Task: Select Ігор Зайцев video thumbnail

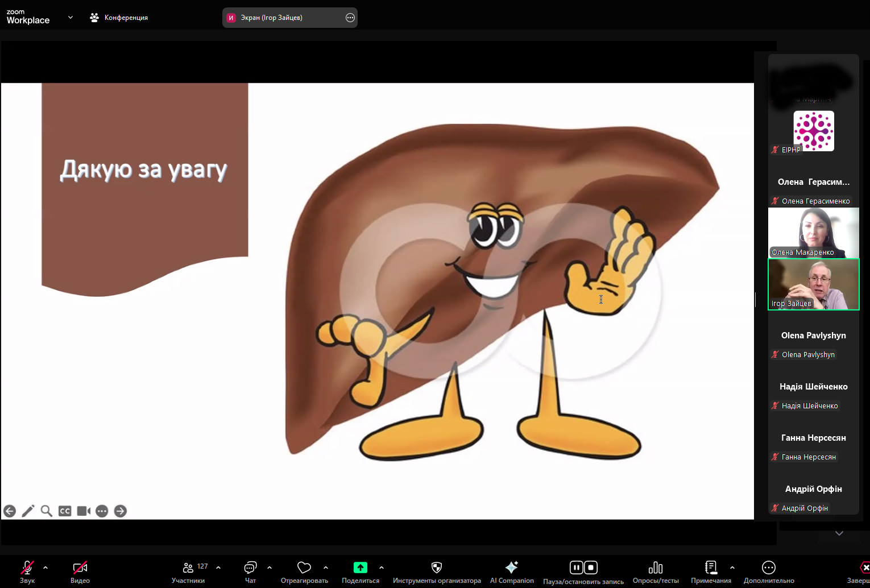Action: click(x=813, y=284)
